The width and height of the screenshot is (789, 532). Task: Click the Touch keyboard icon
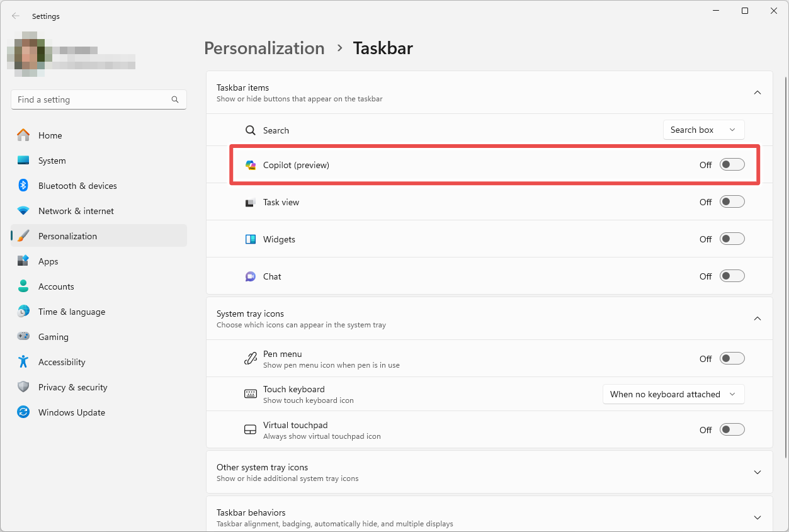click(x=251, y=394)
